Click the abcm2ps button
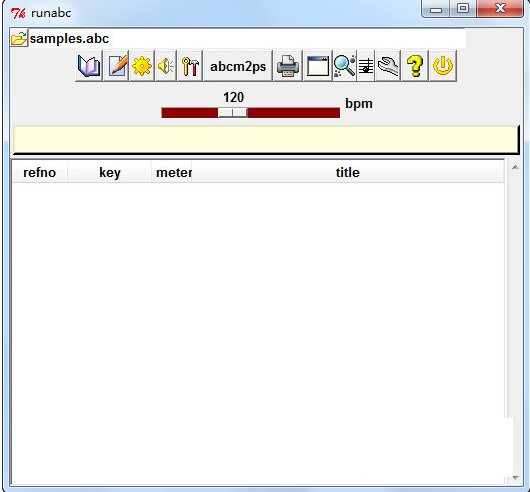The image size is (530, 492). point(238,66)
